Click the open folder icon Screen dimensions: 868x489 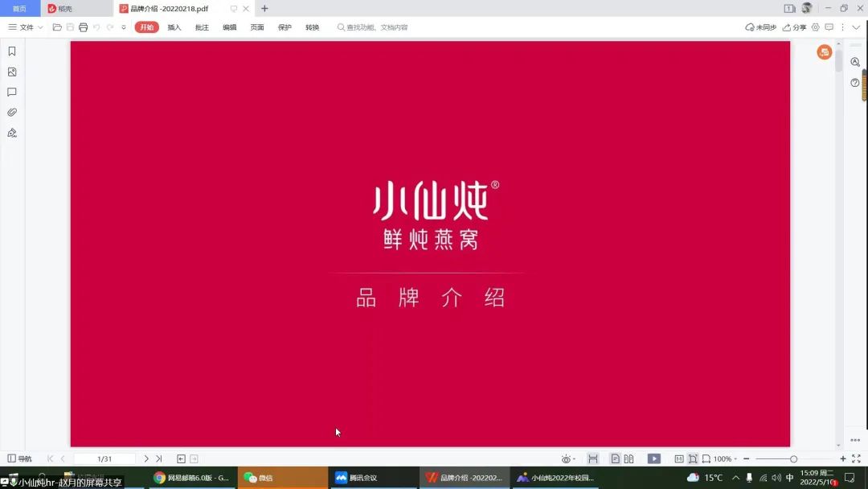click(57, 27)
